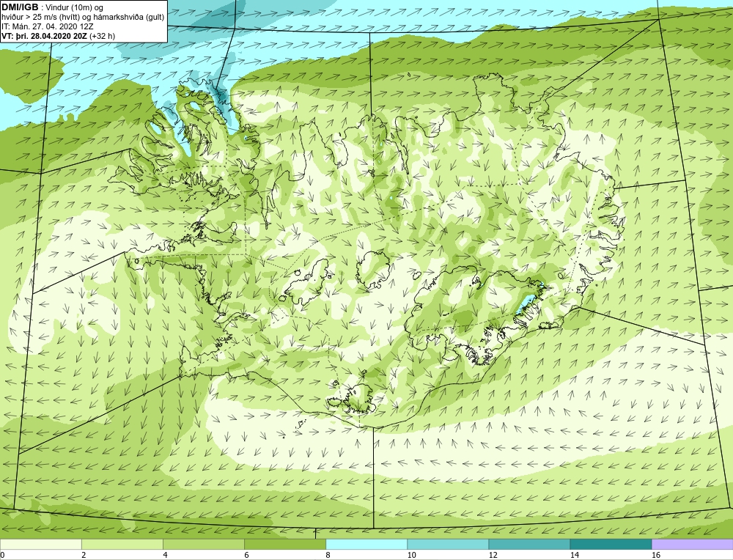Click the 'VT: þri. 28.04.2020 20Z' valid time
The height and width of the screenshot is (560, 733).
[44, 36]
